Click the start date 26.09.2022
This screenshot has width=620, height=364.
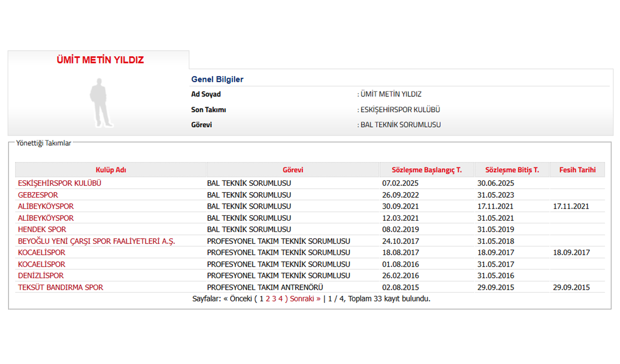(x=401, y=195)
